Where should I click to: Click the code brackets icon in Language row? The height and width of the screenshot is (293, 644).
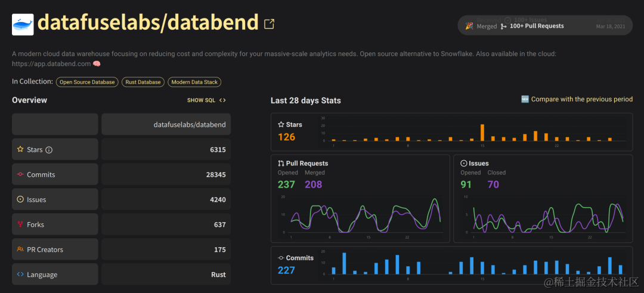point(20,274)
